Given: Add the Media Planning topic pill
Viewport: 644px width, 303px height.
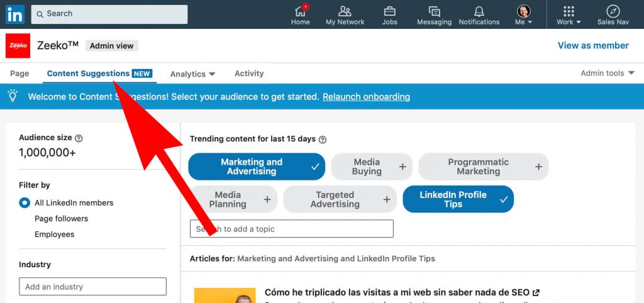Looking at the screenshot, I should point(234,199).
